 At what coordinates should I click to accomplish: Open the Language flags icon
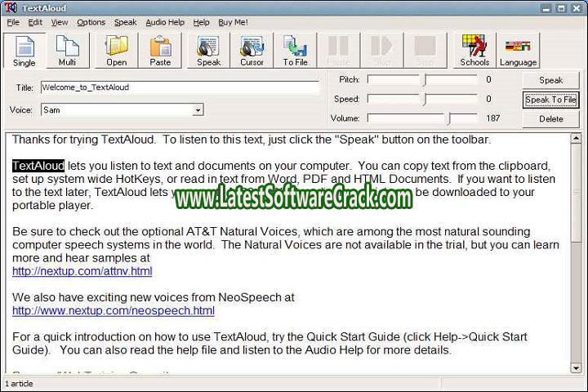pos(518,51)
